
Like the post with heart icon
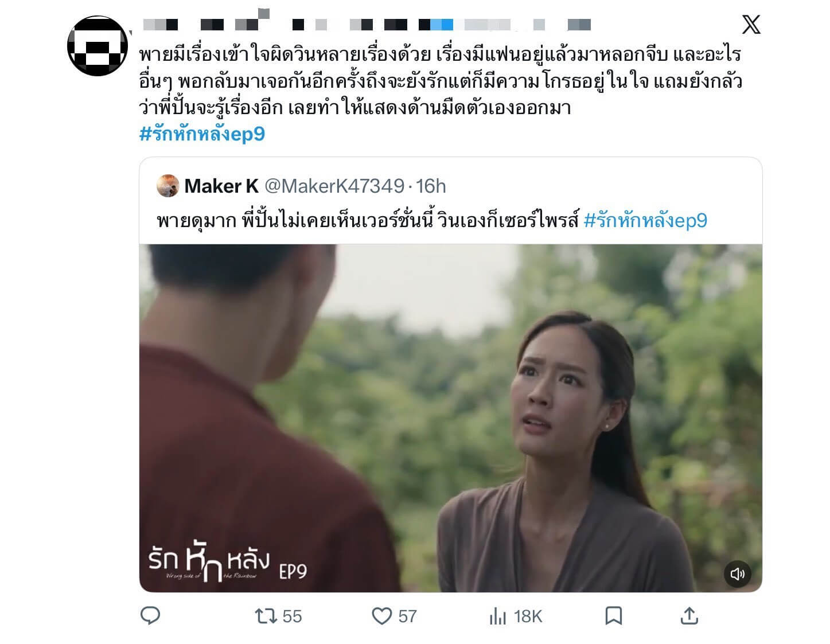pyautogui.click(x=382, y=616)
